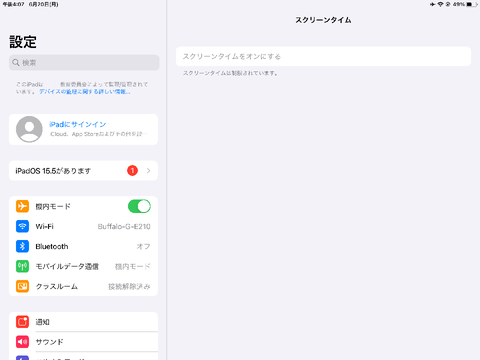The image size is (480, 360).
Task: Tap the battery indicator in status bar
Action: (x=471, y=4)
